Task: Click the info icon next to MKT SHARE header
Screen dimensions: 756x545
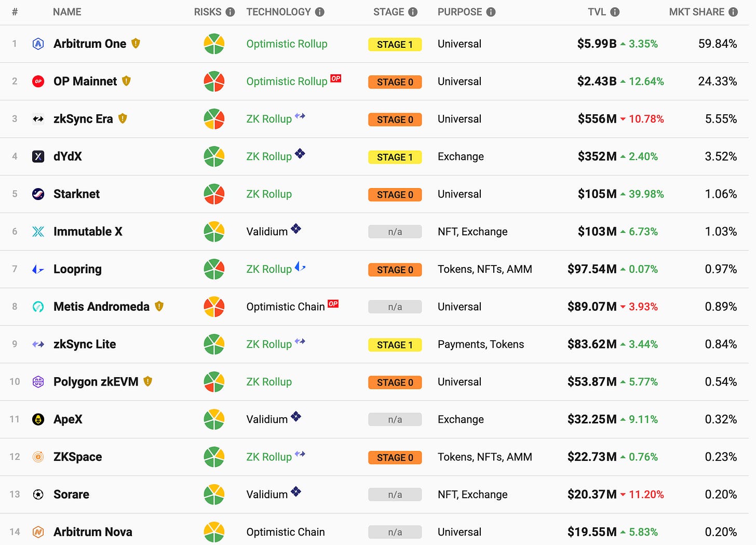Action: [733, 12]
